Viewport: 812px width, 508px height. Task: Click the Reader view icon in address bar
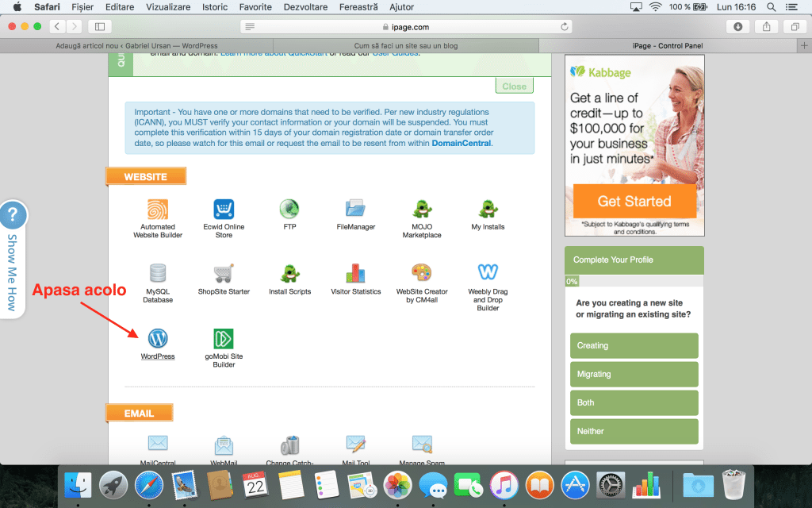(x=250, y=26)
